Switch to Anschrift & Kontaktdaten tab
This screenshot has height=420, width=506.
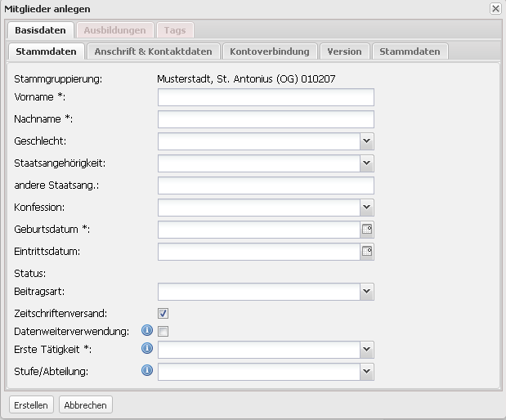[153, 51]
